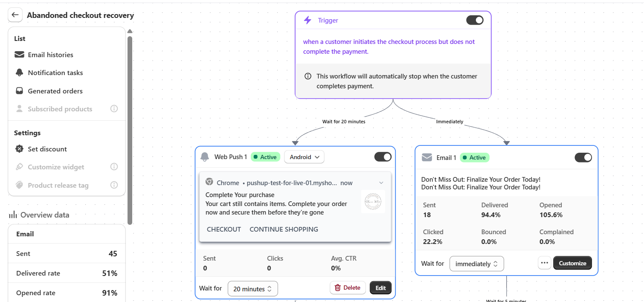Click the Email histories envelope icon

tap(19, 55)
